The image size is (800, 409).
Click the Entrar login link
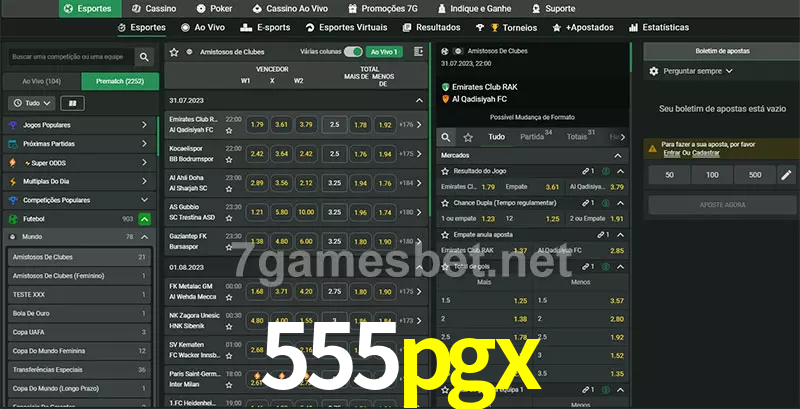tap(670, 153)
